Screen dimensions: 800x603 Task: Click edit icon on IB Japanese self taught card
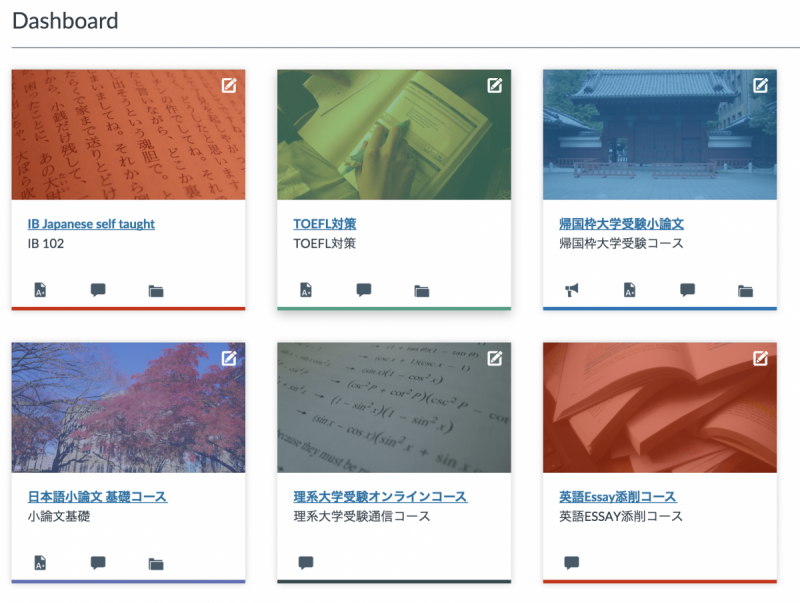pyautogui.click(x=229, y=86)
